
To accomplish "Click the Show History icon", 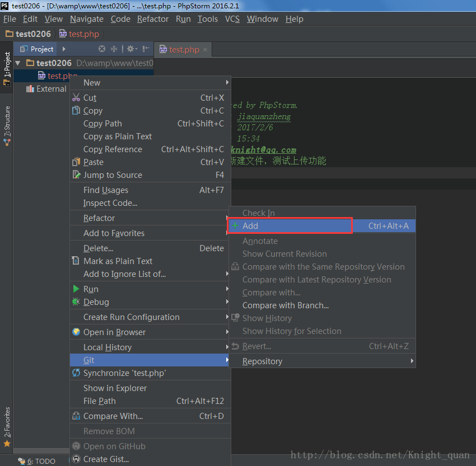I will pyautogui.click(x=235, y=318).
